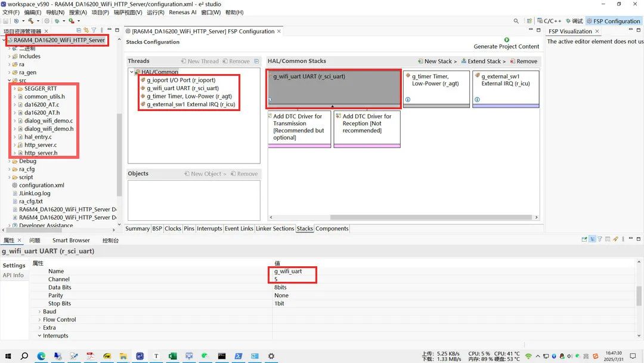Minimize the FSP Visualization panel
Image resolution: width=644 pixels, height=363 pixels.
point(630,30)
